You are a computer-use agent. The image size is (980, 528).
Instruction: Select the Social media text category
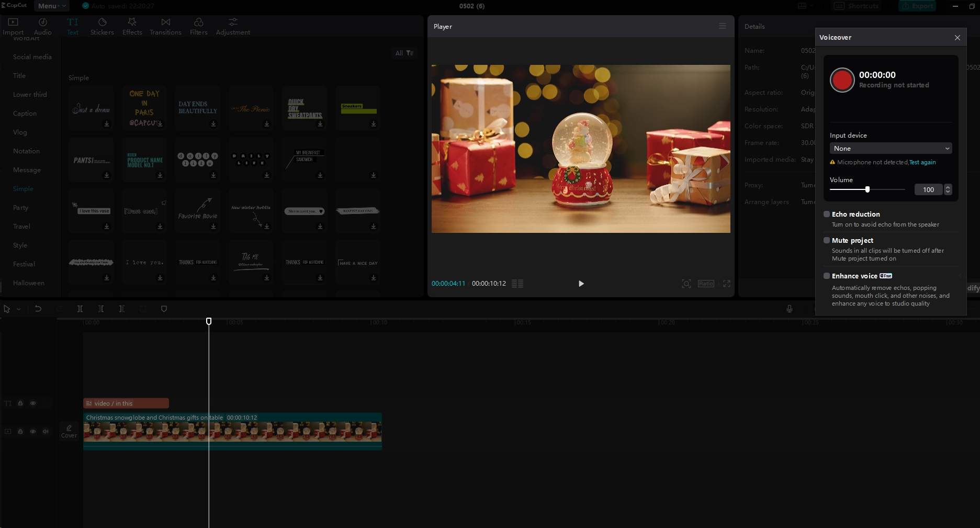point(32,57)
